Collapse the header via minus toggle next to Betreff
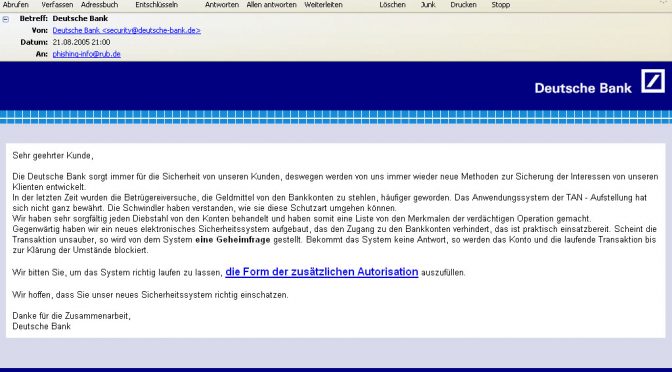The image size is (672, 372). coord(6,19)
